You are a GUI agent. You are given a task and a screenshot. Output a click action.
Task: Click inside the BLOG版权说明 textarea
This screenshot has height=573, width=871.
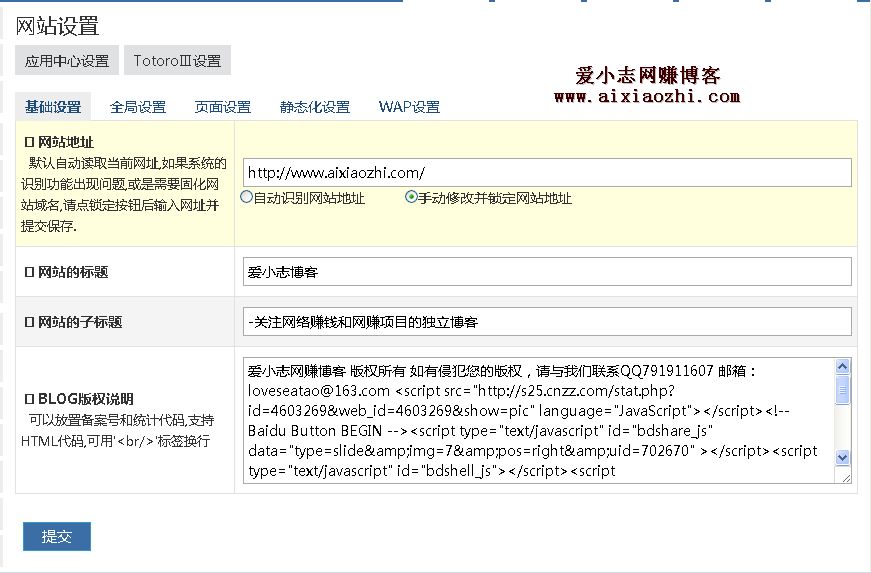click(x=539, y=420)
